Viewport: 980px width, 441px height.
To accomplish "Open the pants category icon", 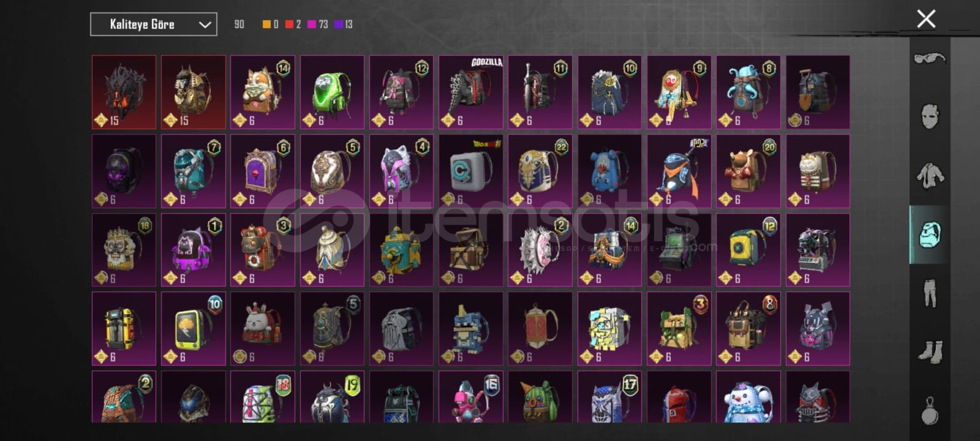I will (x=930, y=293).
